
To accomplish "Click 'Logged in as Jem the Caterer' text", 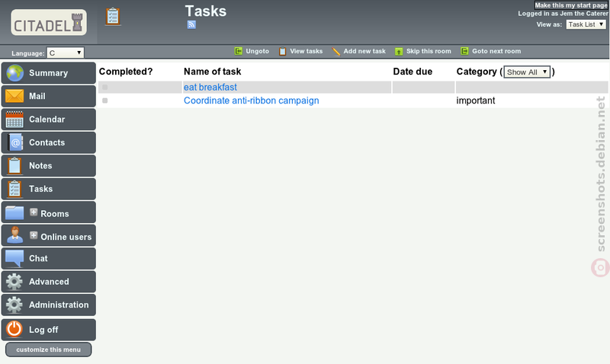I will [563, 14].
